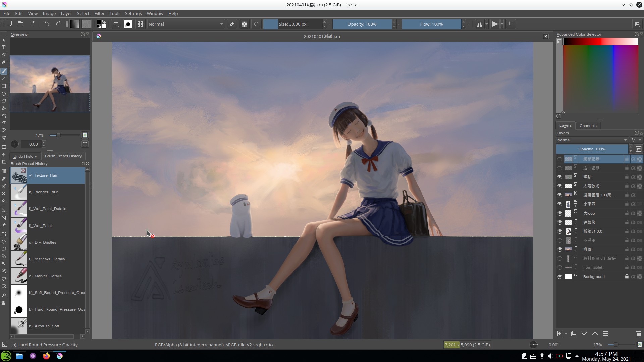Select the Fill bucket tool

pos(4,201)
